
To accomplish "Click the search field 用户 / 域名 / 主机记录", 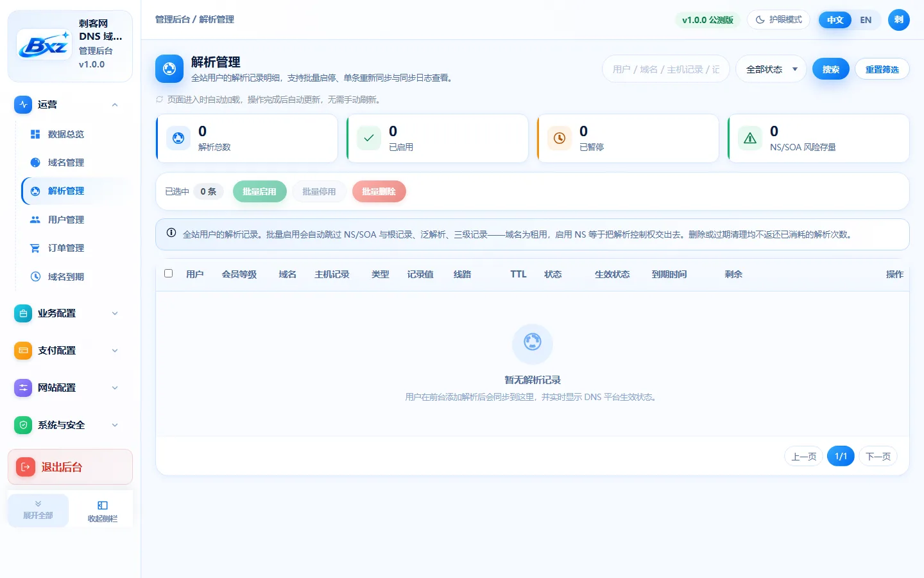I will point(666,69).
